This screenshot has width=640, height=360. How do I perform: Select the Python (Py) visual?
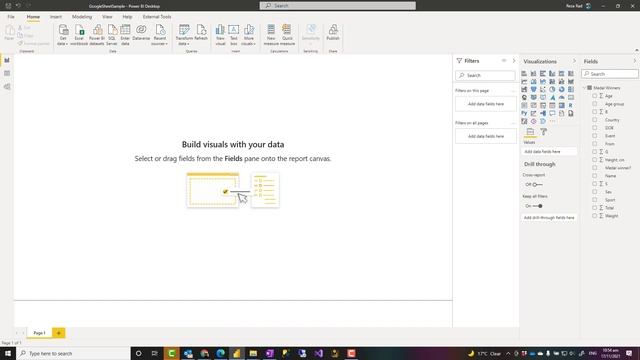click(x=524, y=113)
